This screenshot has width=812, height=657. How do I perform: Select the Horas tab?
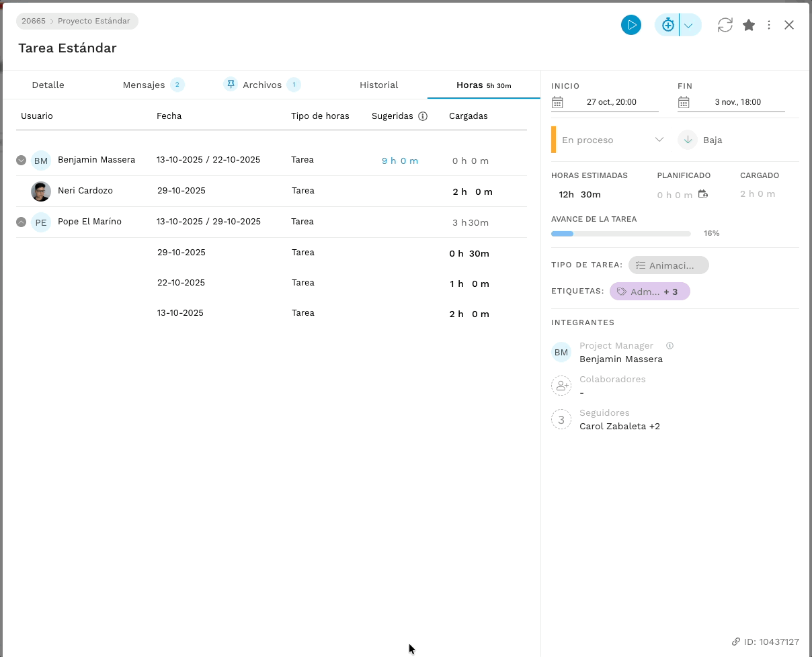pyautogui.click(x=484, y=85)
